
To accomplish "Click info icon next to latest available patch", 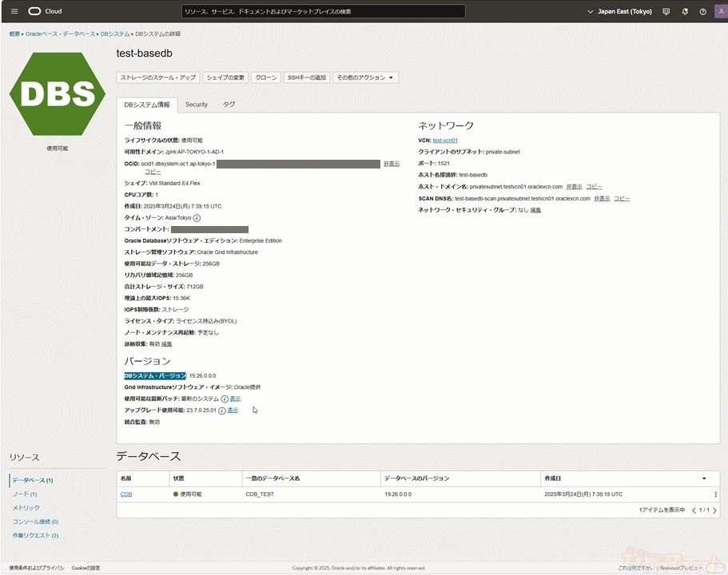I will [x=225, y=399].
